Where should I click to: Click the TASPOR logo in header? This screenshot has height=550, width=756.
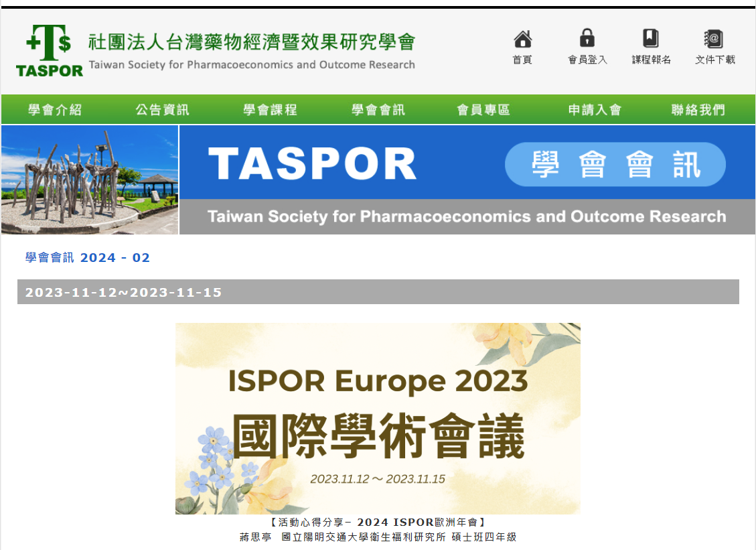tap(50, 51)
